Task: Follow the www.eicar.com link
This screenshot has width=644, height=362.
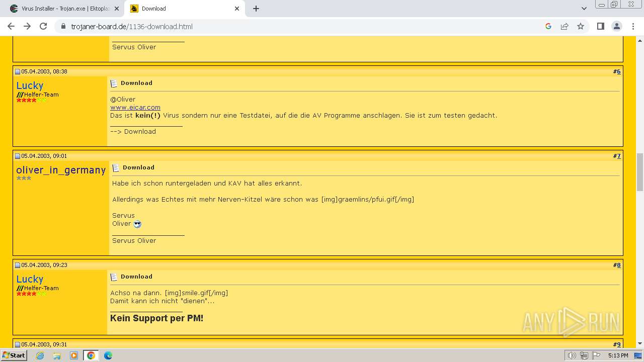Action: [135, 107]
